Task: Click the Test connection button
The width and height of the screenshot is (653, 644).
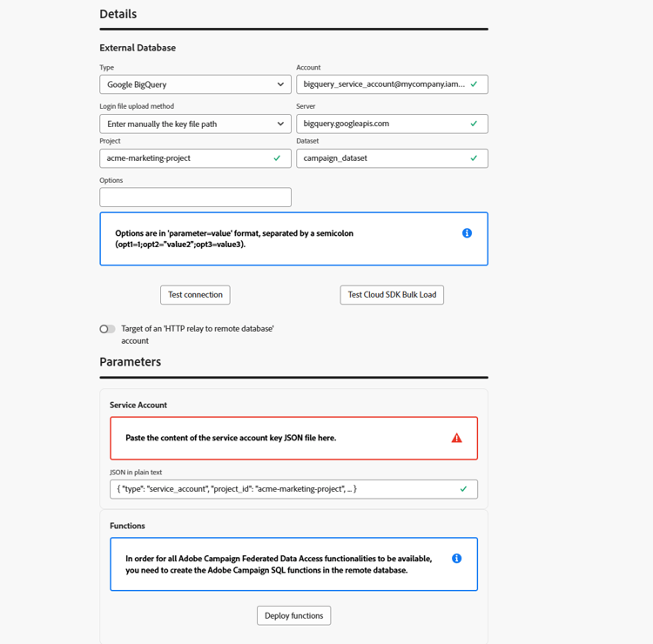Action: click(195, 295)
